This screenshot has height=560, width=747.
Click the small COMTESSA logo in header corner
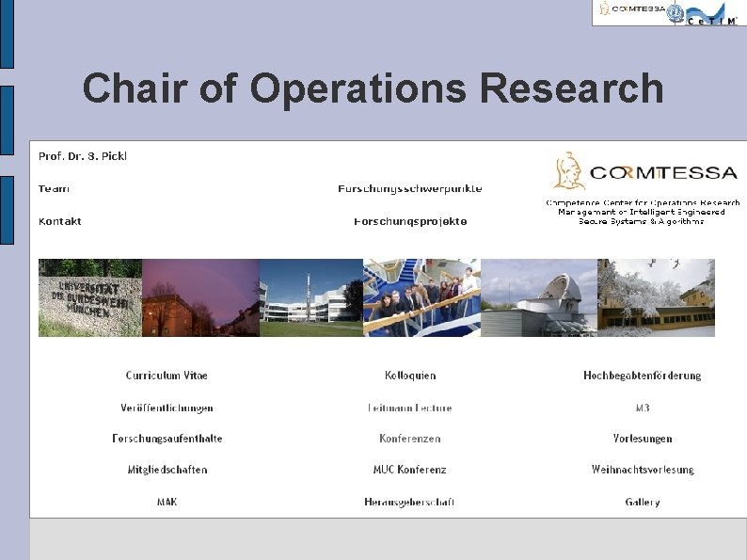[x=631, y=8]
